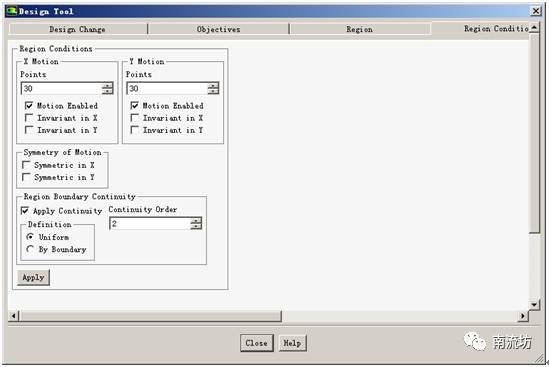Decrease Continuity Order with down arrow

coord(196,227)
